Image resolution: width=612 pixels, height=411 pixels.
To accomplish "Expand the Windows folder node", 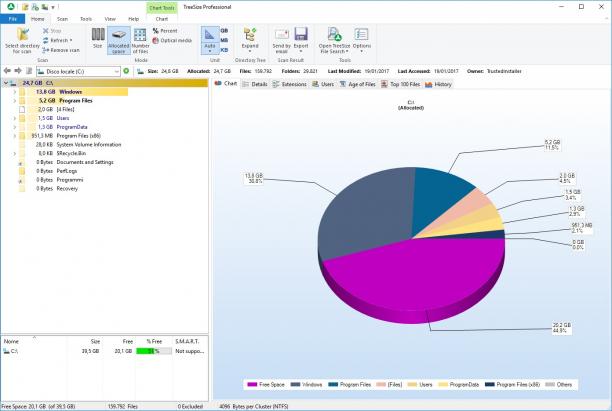I will coord(15,92).
